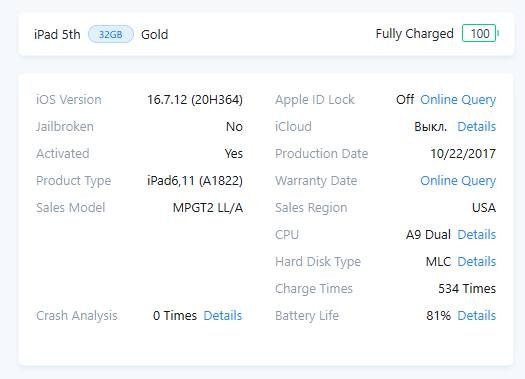Click the Sales Model label
525x379 pixels.
click(x=71, y=208)
